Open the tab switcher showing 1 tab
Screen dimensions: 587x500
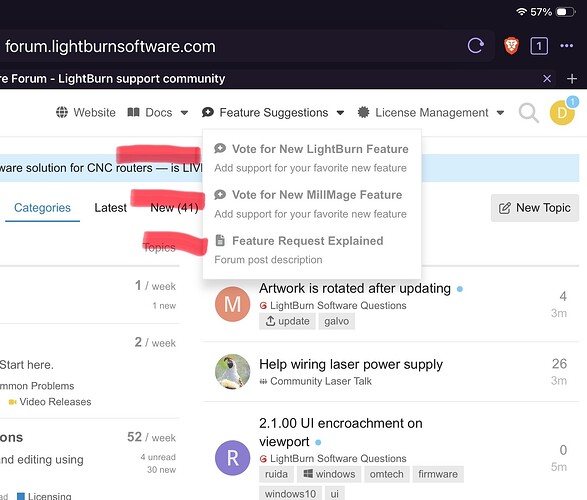(539, 46)
